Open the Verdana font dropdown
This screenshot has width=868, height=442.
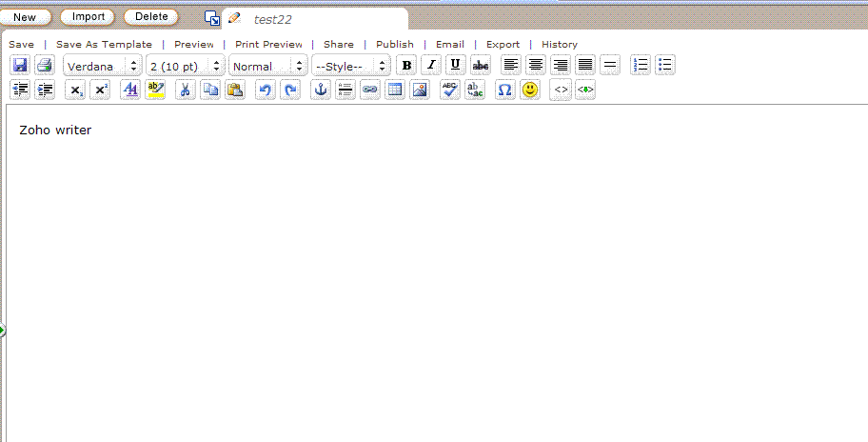coord(103,66)
